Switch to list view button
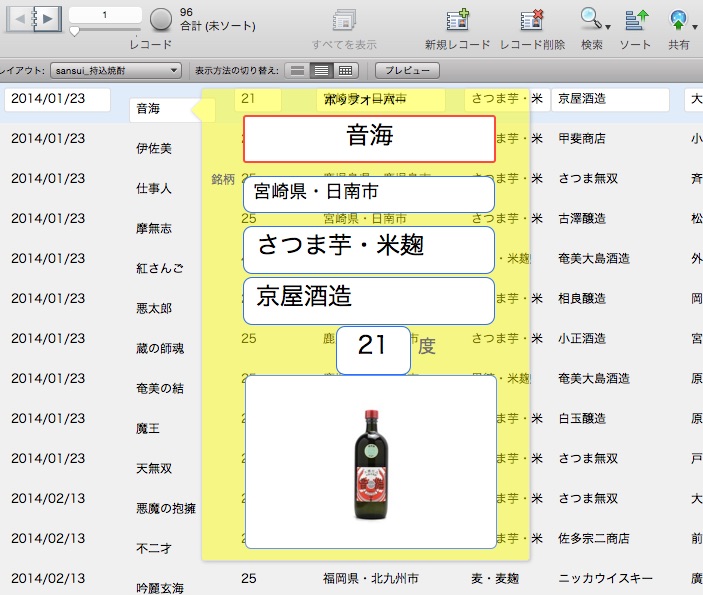The height and width of the screenshot is (595, 703). pyautogui.click(x=321, y=70)
